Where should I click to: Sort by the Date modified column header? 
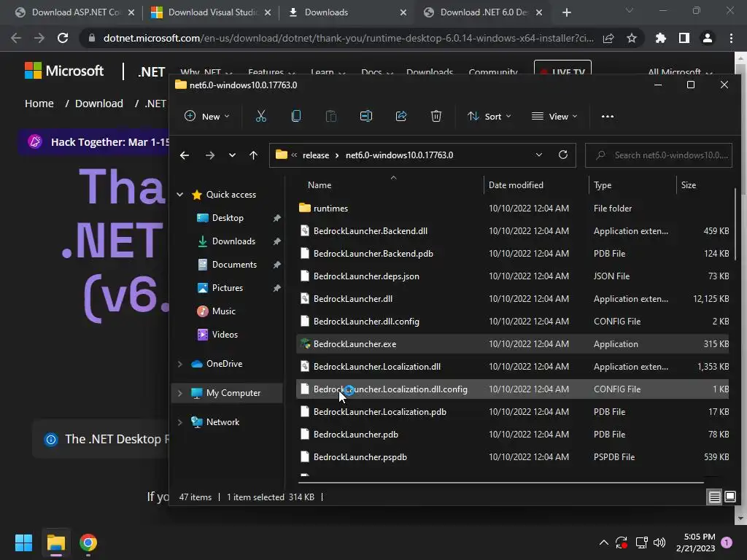click(x=516, y=184)
